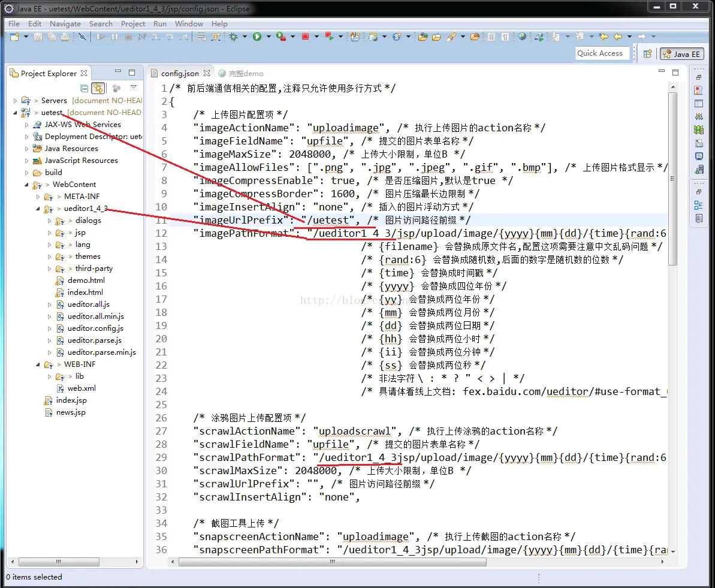Click the editor vertical scrollbar thumb
This screenshot has width=715, height=588.
[673, 179]
